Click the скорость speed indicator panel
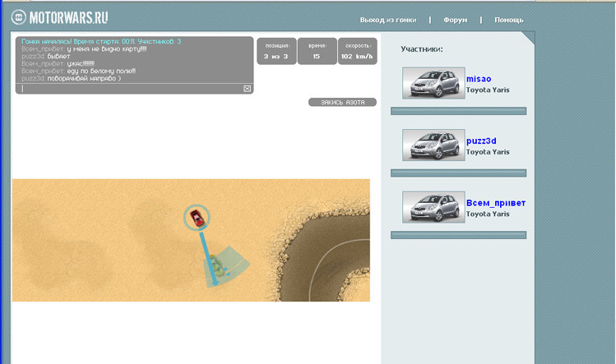The image size is (616, 364). point(358,52)
